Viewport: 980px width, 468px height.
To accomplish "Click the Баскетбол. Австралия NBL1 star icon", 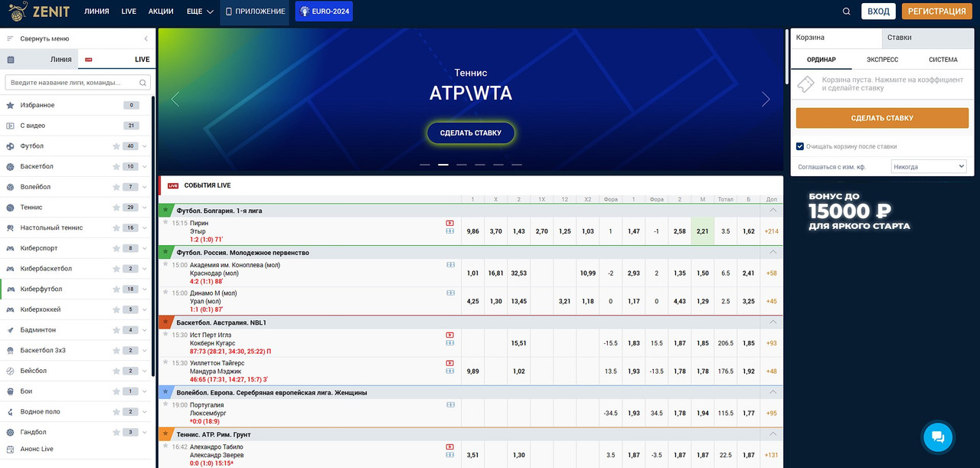I will (x=165, y=322).
